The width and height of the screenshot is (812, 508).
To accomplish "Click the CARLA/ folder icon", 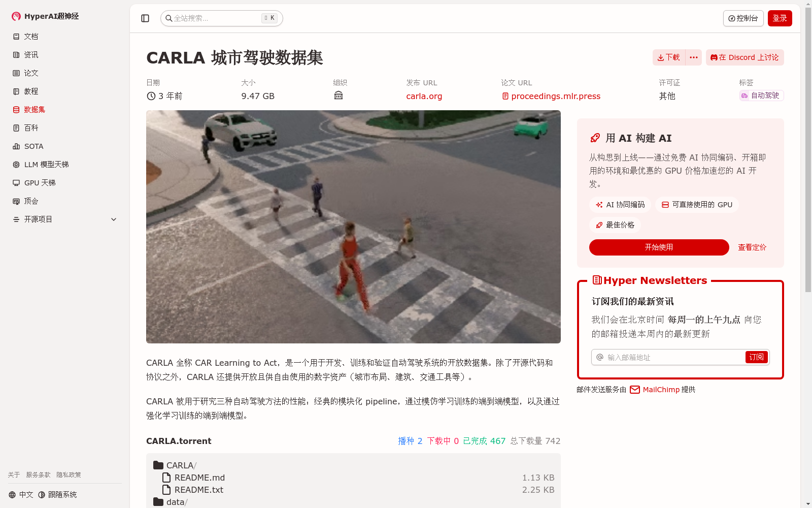I will point(158,465).
